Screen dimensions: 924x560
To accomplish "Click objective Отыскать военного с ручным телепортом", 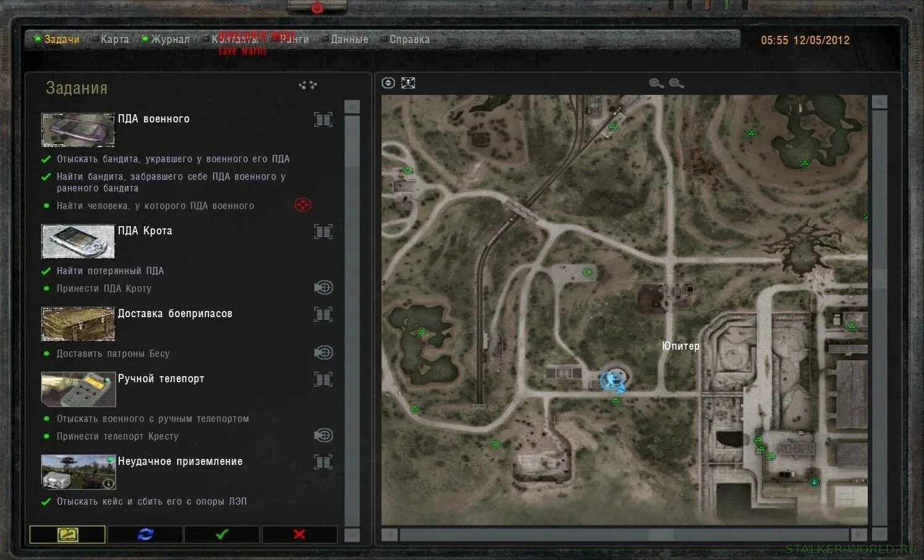I will point(153,419).
